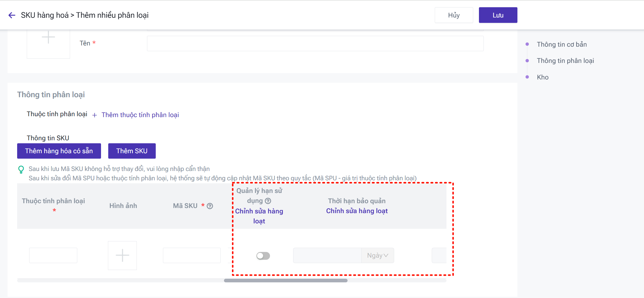Image resolution: width=644 pixels, height=298 pixels.
Task: Navigate to Kho section
Action: [x=543, y=77]
